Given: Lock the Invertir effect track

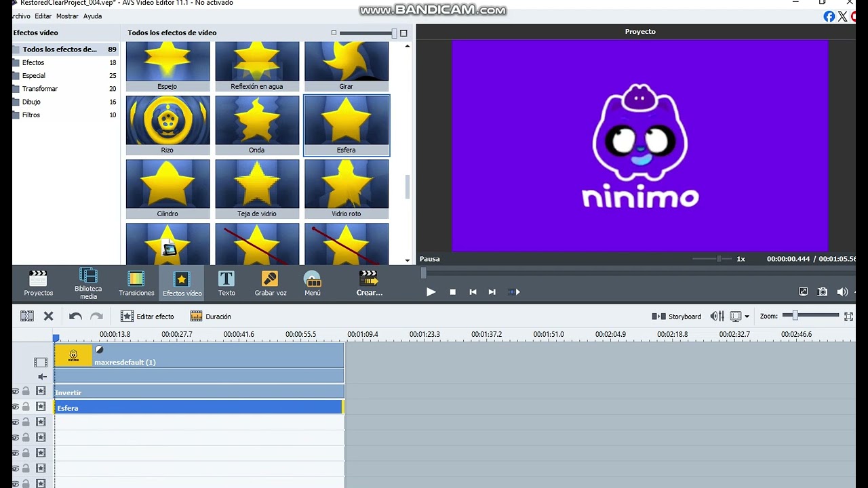Looking at the screenshot, I should [x=26, y=391].
